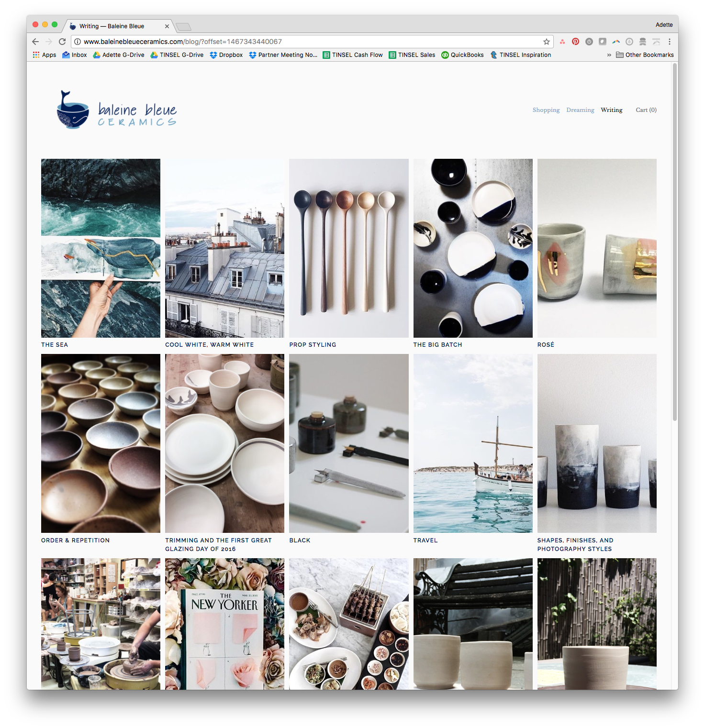Click the address bar URL field
The image size is (705, 728).
311,42
